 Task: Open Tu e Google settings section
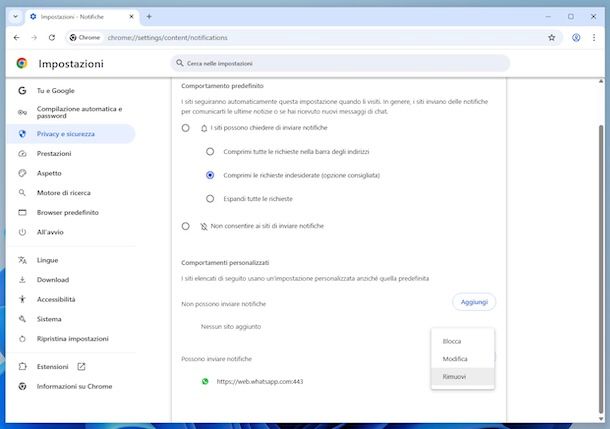pos(55,90)
